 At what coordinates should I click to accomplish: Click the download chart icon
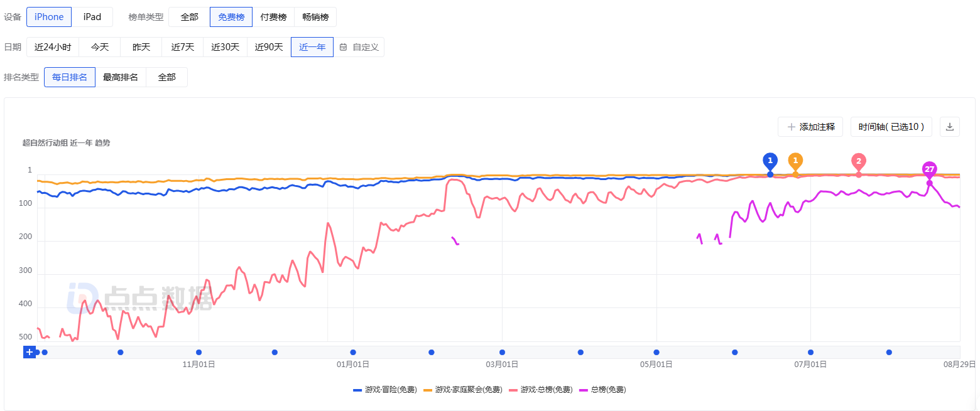coord(949,127)
